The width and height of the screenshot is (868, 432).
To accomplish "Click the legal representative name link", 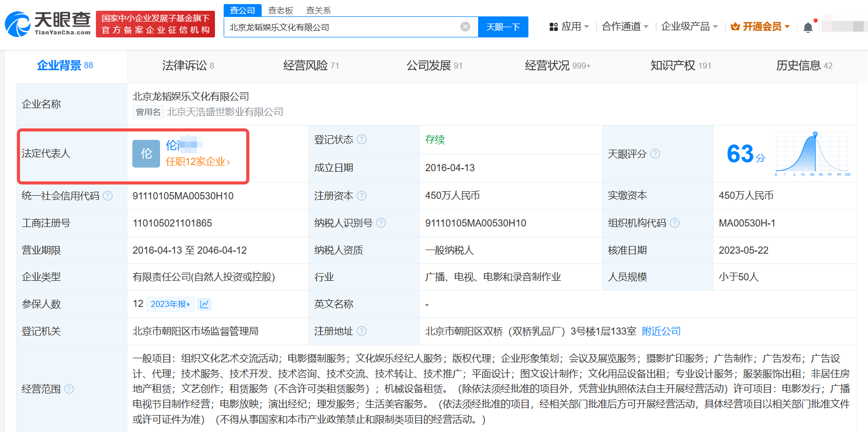I will [x=184, y=145].
